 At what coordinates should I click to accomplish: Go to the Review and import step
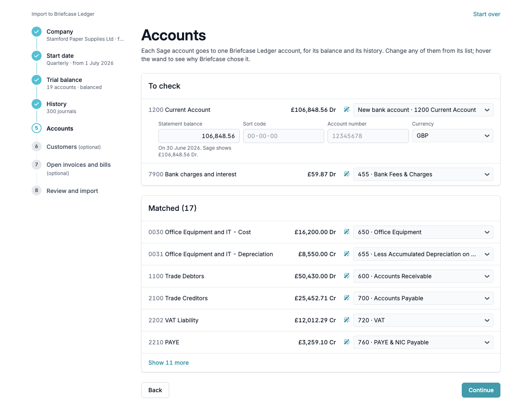click(72, 191)
